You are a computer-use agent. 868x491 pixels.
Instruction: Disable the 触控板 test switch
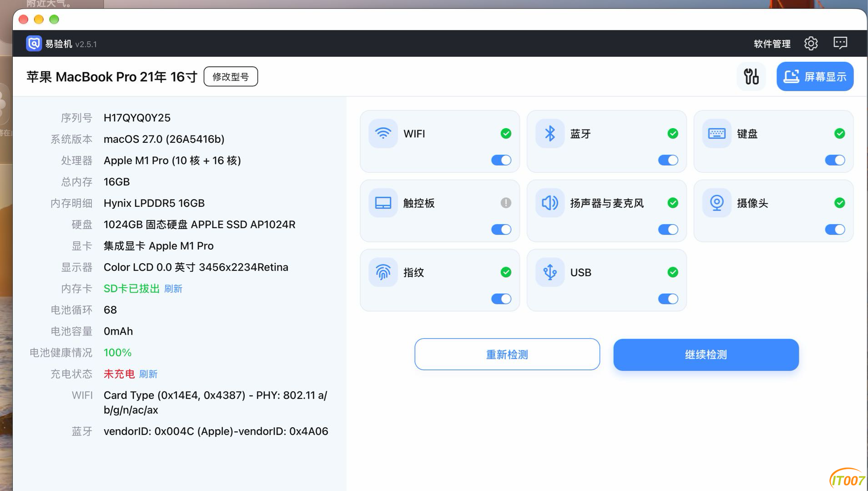(x=501, y=230)
